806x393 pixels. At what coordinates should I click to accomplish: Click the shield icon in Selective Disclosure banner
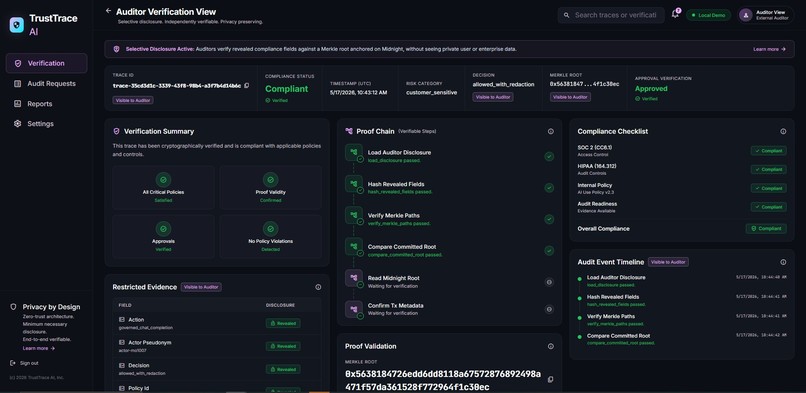tap(117, 49)
